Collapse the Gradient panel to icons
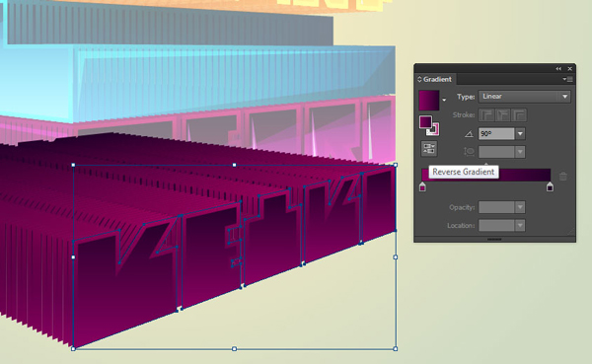 [558, 69]
